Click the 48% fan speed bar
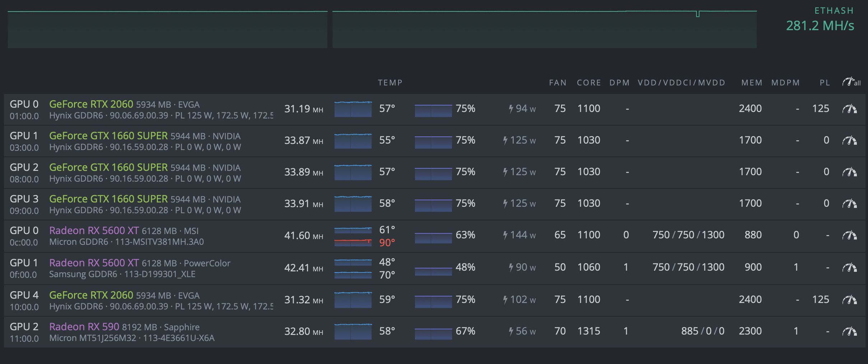Screen dimensions: 868x364 tap(433, 271)
